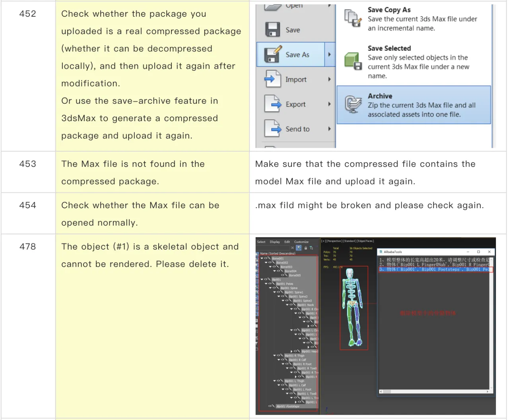Image resolution: width=509 pixels, height=420 pixels.
Task: Click the Save As pencil-disk icon
Action: pos(272,54)
